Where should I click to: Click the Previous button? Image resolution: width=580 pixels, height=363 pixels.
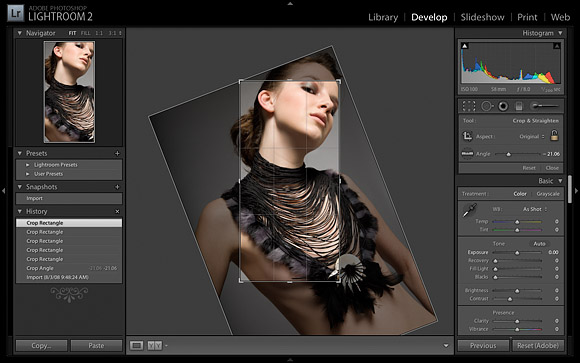tap(483, 346)
